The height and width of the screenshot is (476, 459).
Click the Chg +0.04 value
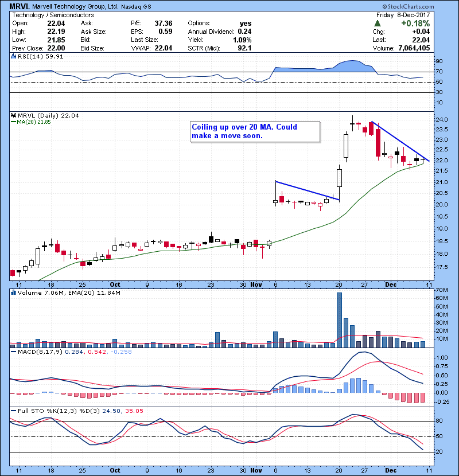click(x=421, y=32)
